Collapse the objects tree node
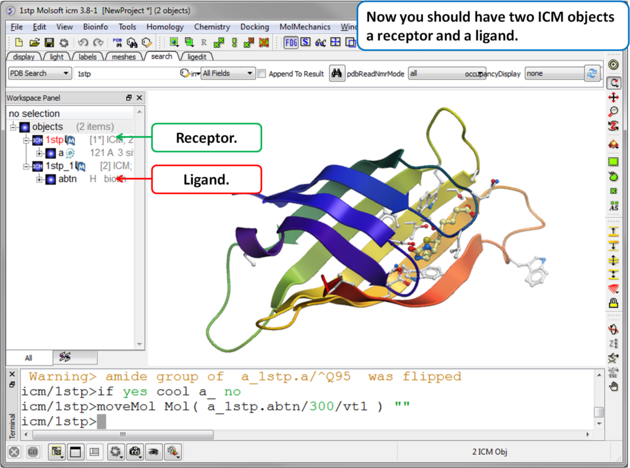 [x=14, y=127]
